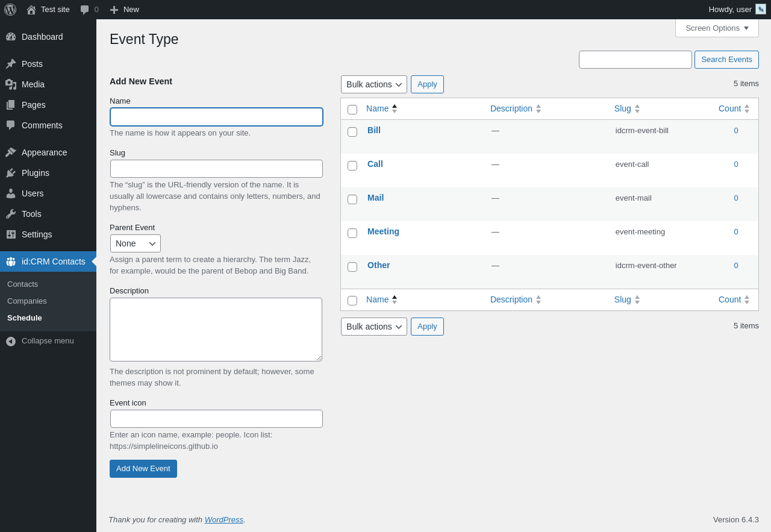Click the Tools wrench icon in sidebar
This screenshot has width=771, height=532.
coord(11,214)
